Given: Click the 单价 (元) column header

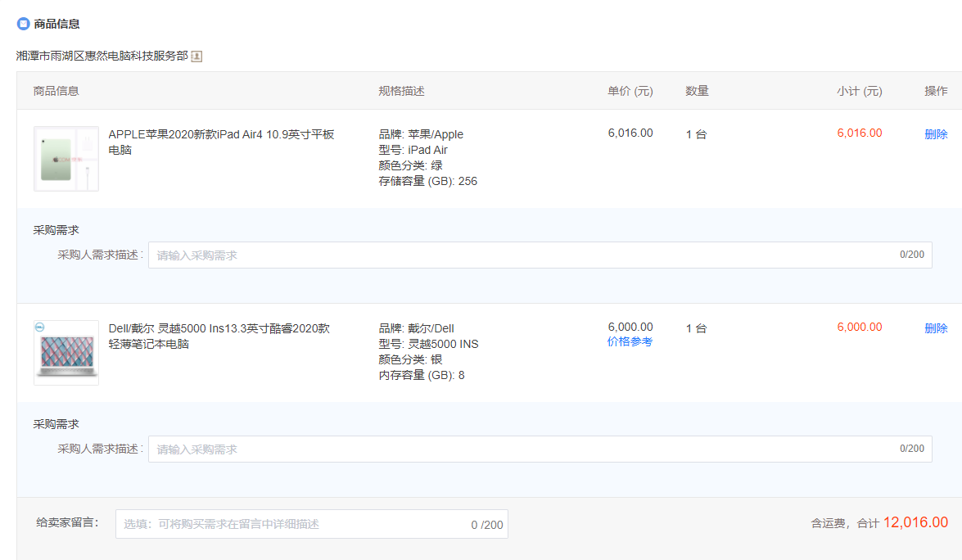Looking at the screenshot, I should point(630,92).
